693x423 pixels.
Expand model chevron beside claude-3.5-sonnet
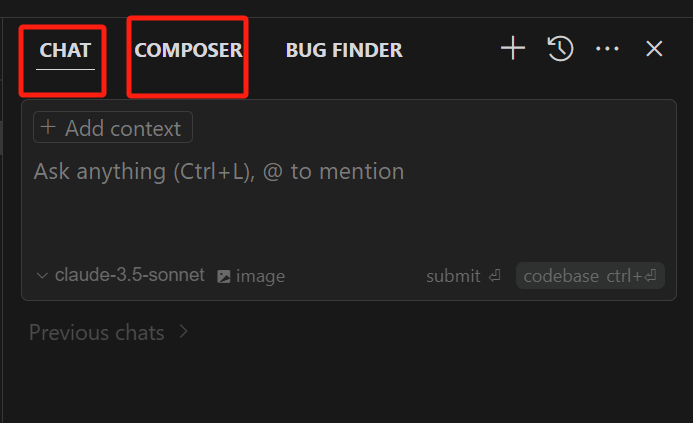tap(42, 276)
